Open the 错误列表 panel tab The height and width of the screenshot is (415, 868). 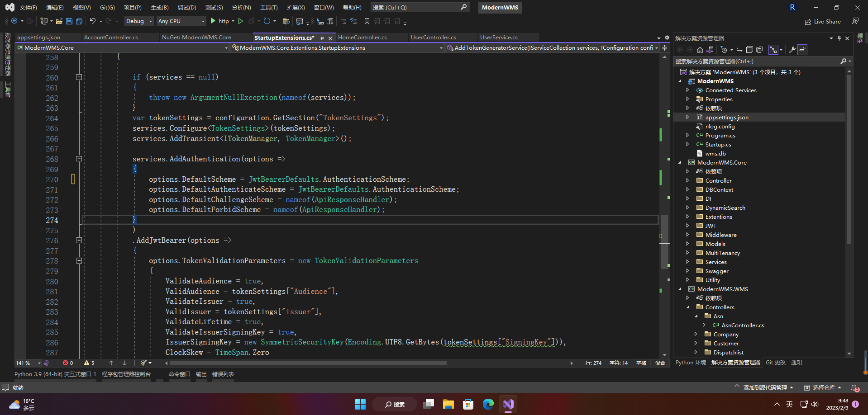223,374
